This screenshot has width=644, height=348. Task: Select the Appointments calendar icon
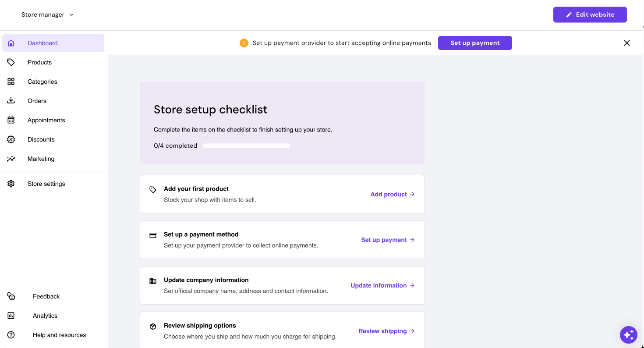point(11,120)
